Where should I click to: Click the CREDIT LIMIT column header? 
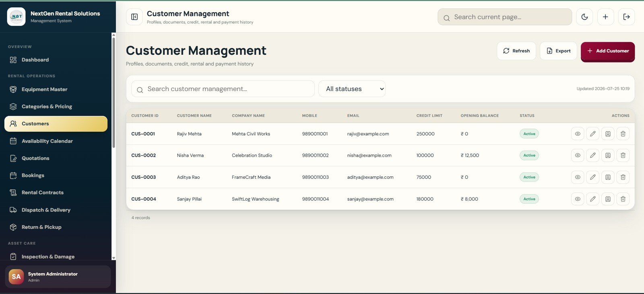tap(429, 116)
